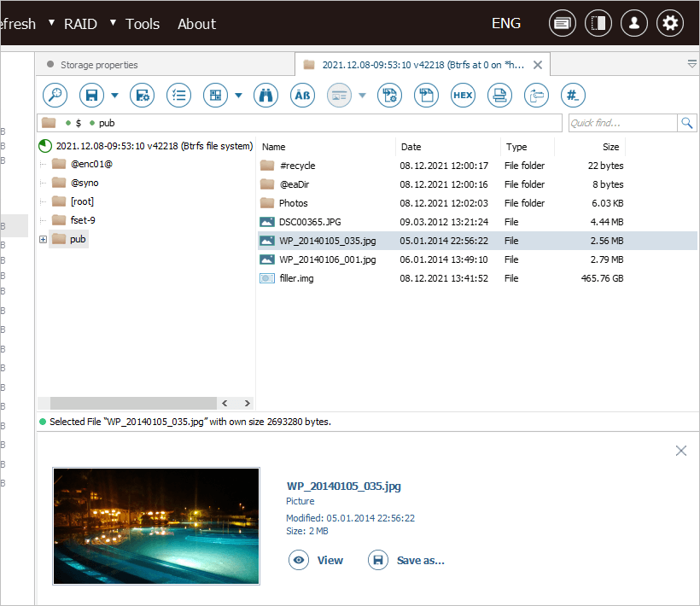Open settings via the gear icon
The image size is (700, 606).
[669, 23]
